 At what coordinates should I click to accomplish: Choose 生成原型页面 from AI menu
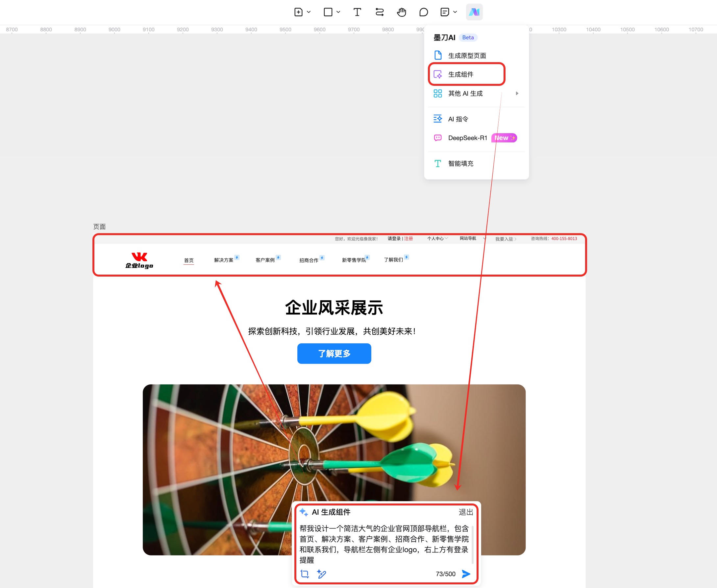(476, 56)
